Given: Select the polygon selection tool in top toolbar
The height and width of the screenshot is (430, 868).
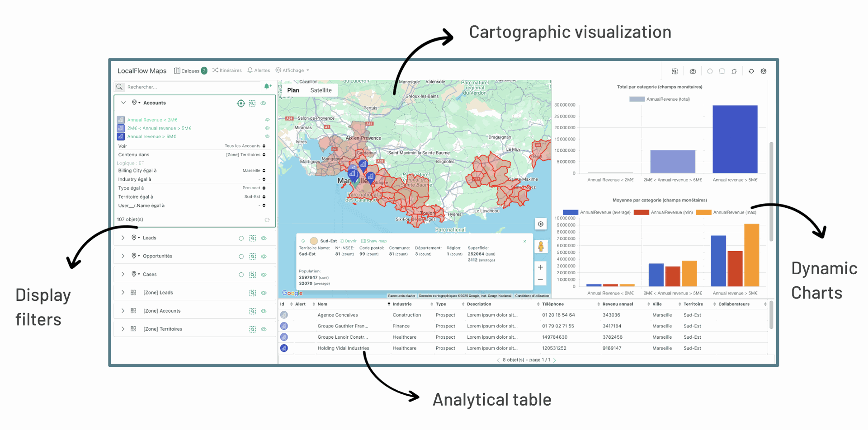Looking at the screenshot, I should [x=734, y=71].
